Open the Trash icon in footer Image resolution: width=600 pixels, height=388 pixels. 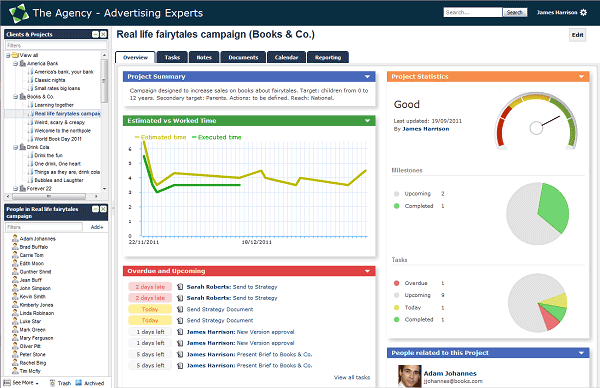[x=52, y=383]
